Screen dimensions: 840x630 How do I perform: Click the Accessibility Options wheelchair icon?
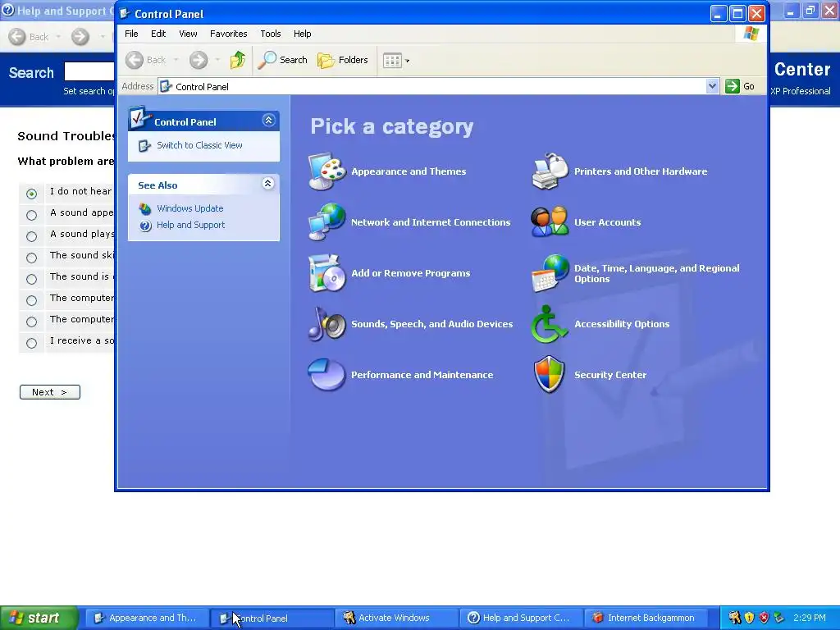point(550,323)
